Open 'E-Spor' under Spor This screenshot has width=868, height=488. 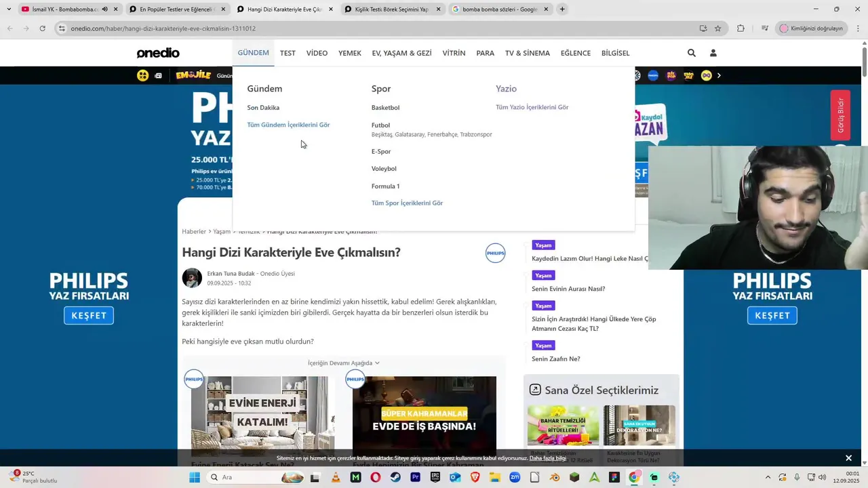point(381,151)
